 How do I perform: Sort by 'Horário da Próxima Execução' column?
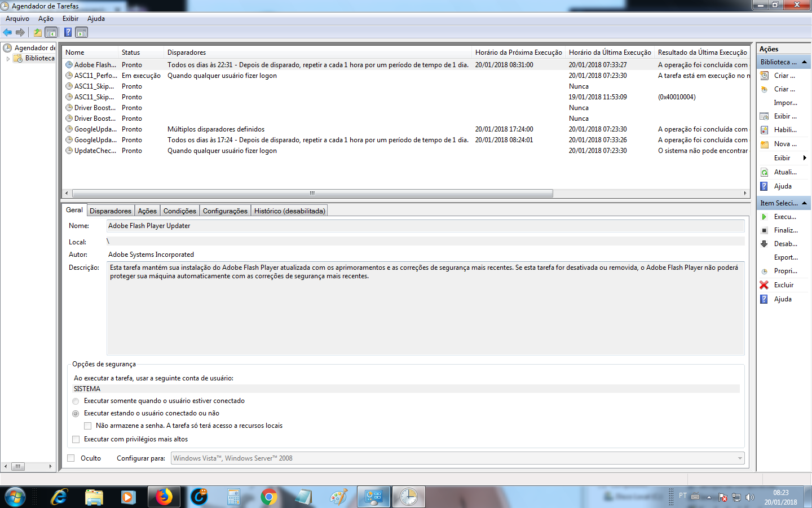519,52
